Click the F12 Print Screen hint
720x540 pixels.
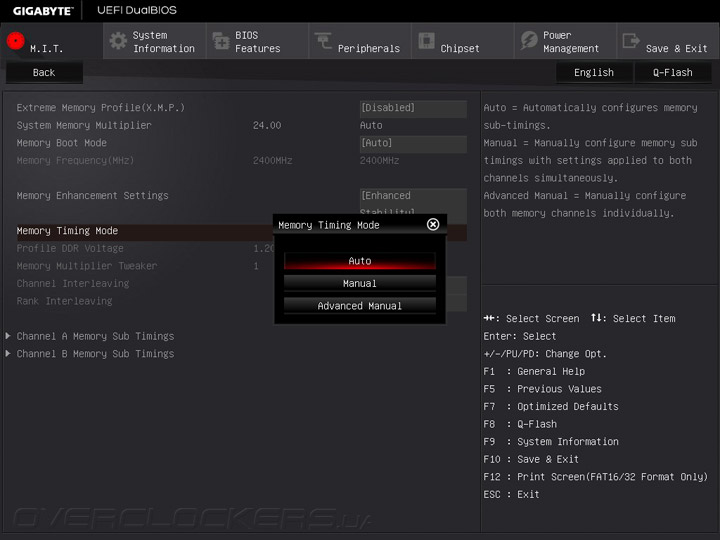[596, 477]
